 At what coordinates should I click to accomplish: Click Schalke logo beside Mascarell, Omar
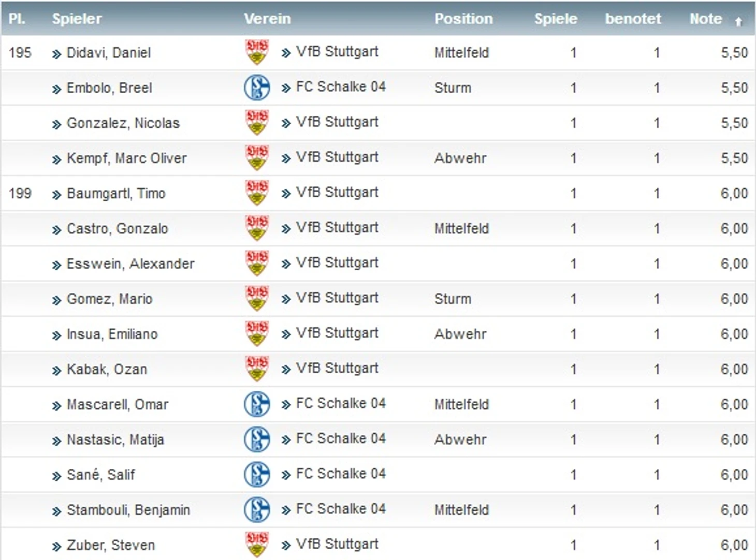[257, 404]
